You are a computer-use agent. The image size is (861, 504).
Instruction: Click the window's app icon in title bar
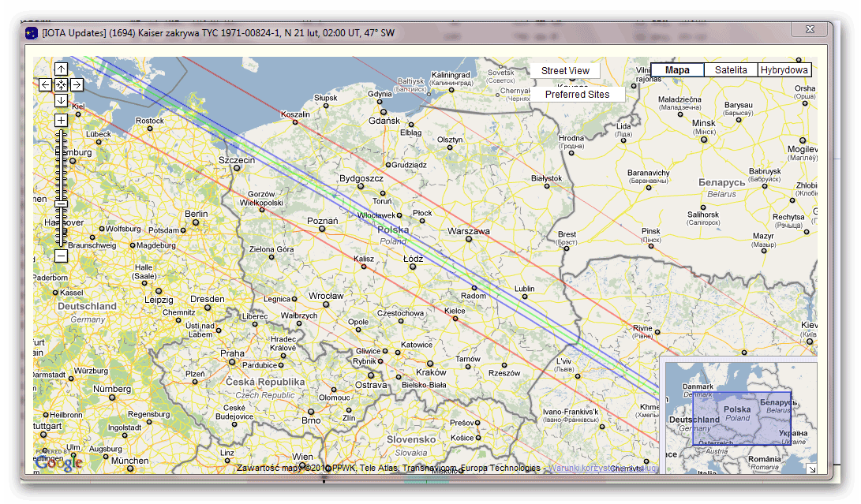coord(32,33)
